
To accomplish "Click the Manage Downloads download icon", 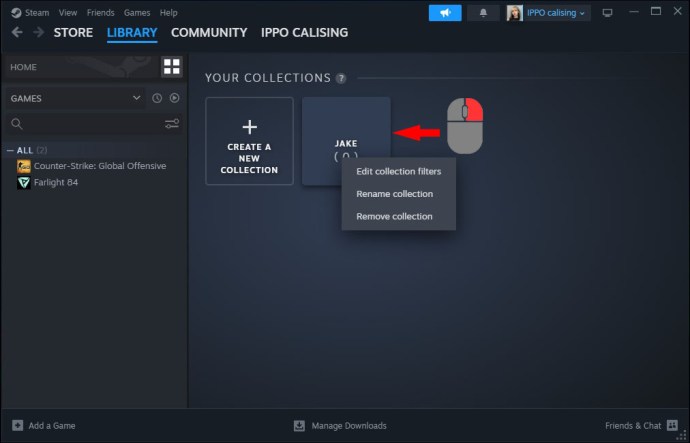I will click(299, 425).
